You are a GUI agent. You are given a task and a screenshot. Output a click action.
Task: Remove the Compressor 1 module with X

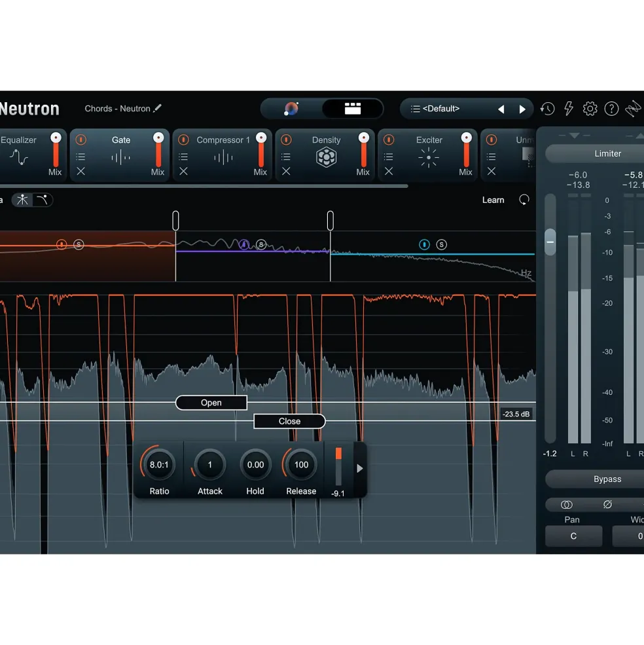pyautogui.click(x=183, y=171)
